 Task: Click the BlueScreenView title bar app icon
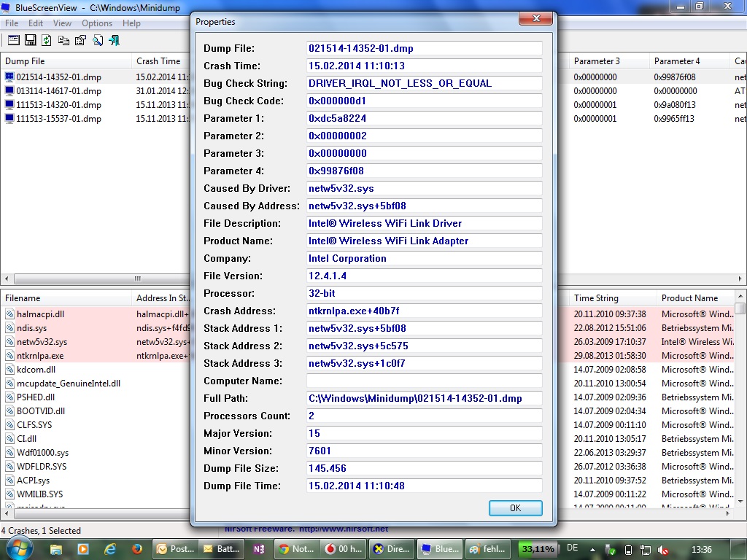click(5, 7)
